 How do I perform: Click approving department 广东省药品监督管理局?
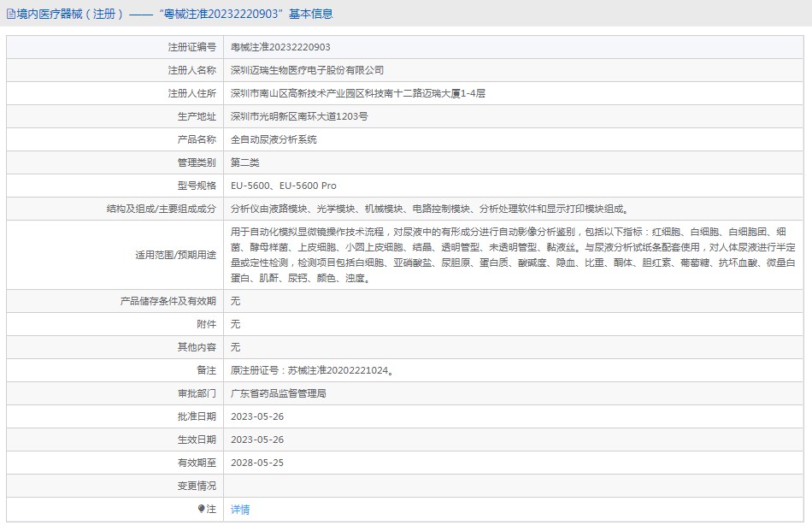pos(278,393)
